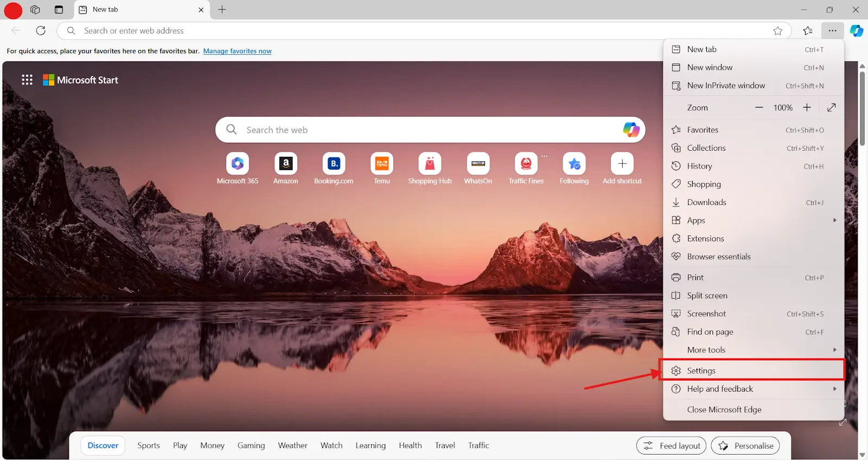
Task: Add this page to favorites star icon
Action: (x=777, y=31)
